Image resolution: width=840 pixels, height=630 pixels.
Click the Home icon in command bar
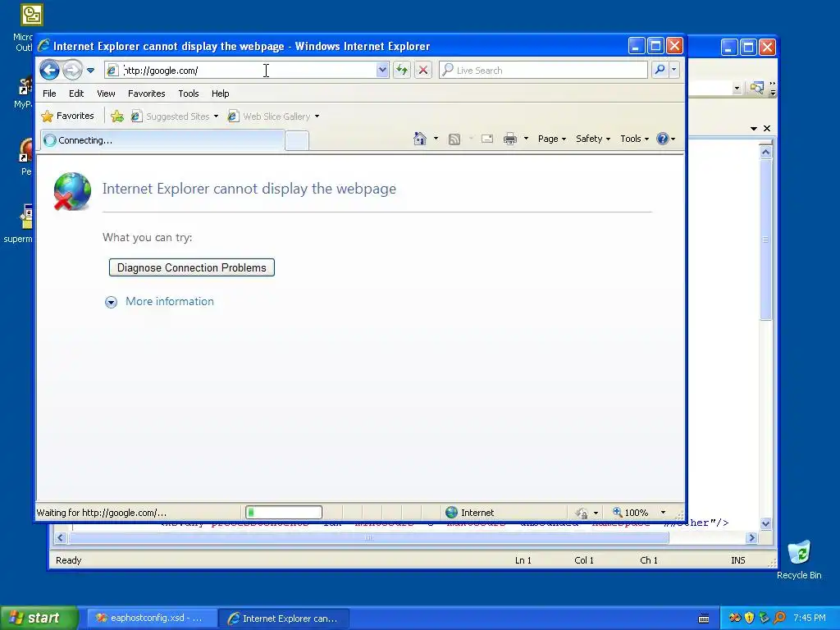pos(420,139)
